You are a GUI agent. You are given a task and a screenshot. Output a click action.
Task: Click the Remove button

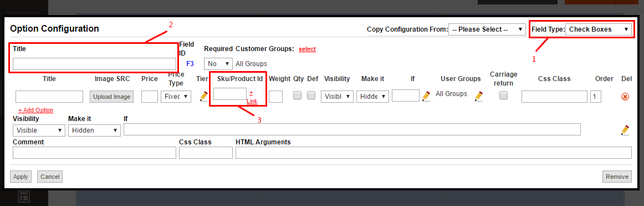coord(617,177)
